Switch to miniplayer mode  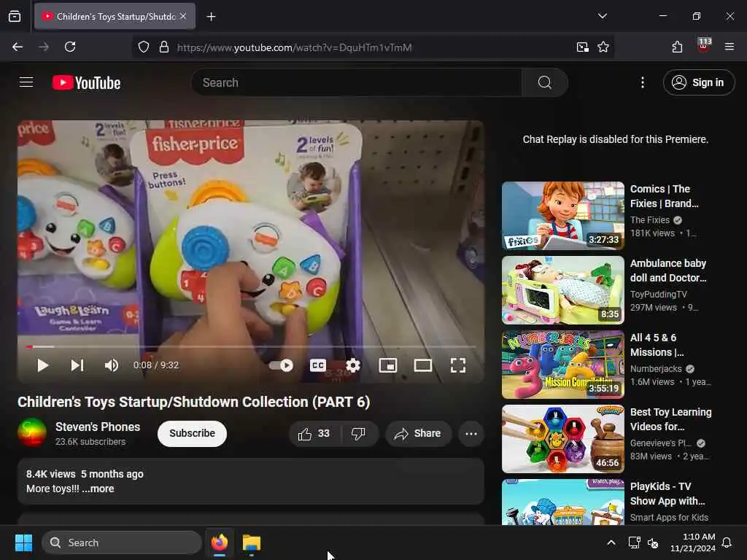(388, 365)
